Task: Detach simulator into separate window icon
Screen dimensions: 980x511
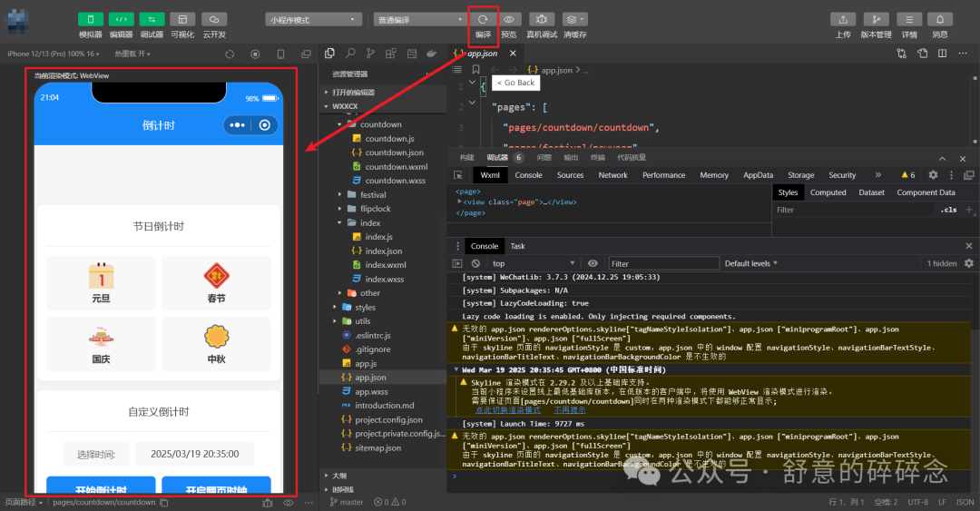Action: [x=306, y=54]
